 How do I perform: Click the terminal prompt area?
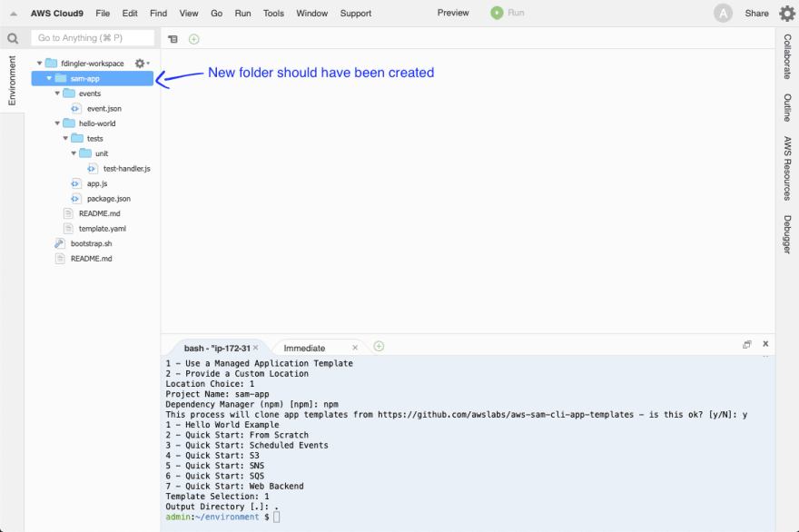277,517
